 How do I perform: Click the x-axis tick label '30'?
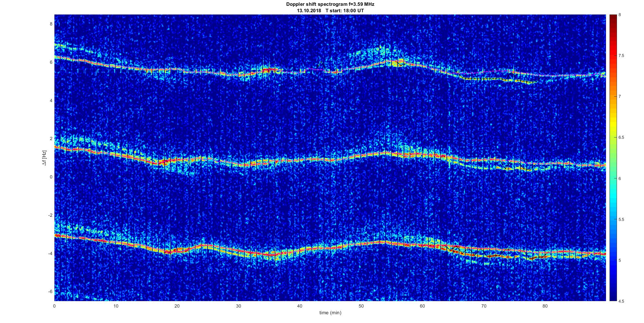[238, 306]
